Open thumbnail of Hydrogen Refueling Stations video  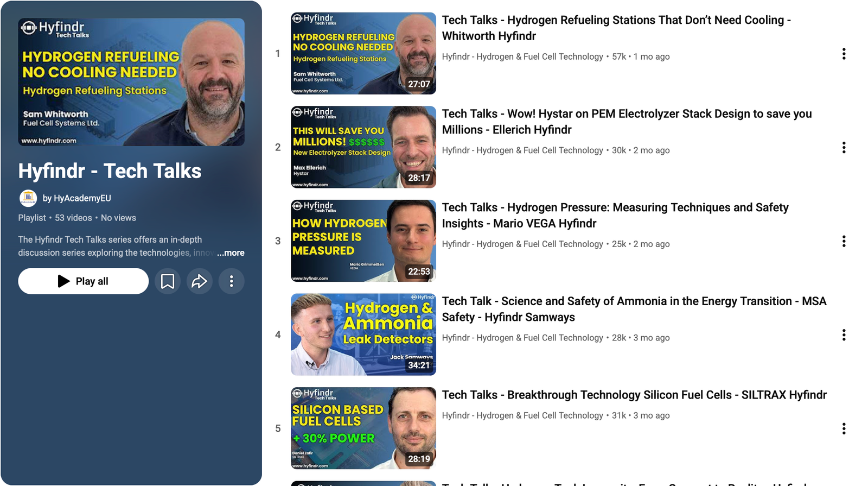click(363, 53)
